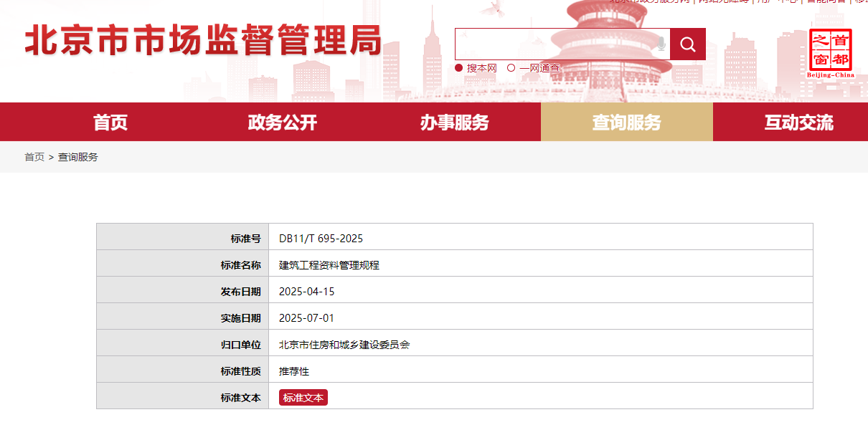Screen dimensions: 868x435
Task: Click the 标准号 row label
Action: click(x=246, y=239)
